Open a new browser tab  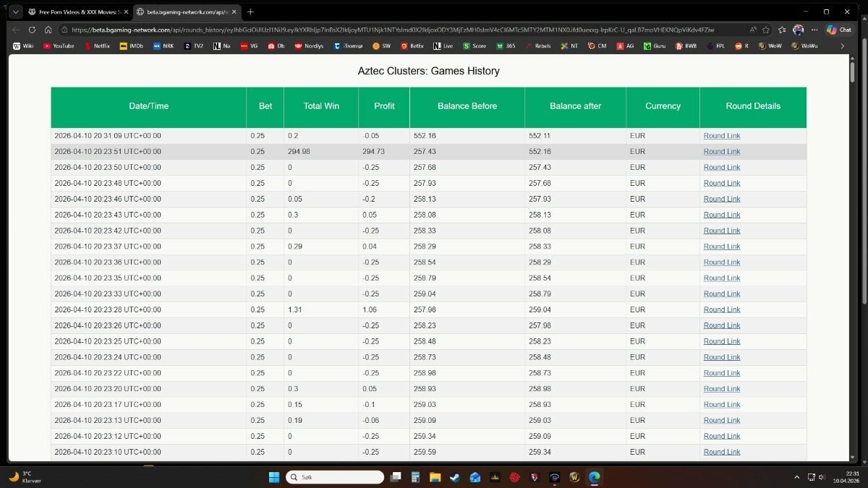click(x=250, y=12)
